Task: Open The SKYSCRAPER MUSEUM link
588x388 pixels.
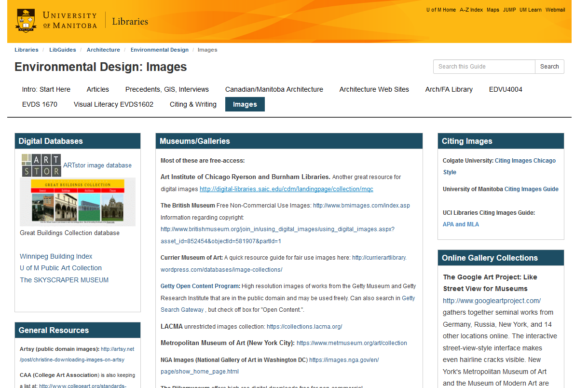Action: [64, 280]
